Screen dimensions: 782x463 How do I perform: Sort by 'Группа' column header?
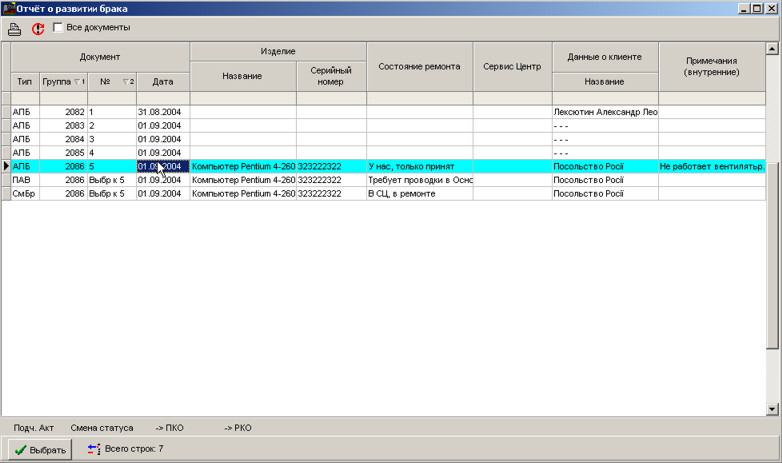(62, 82)
